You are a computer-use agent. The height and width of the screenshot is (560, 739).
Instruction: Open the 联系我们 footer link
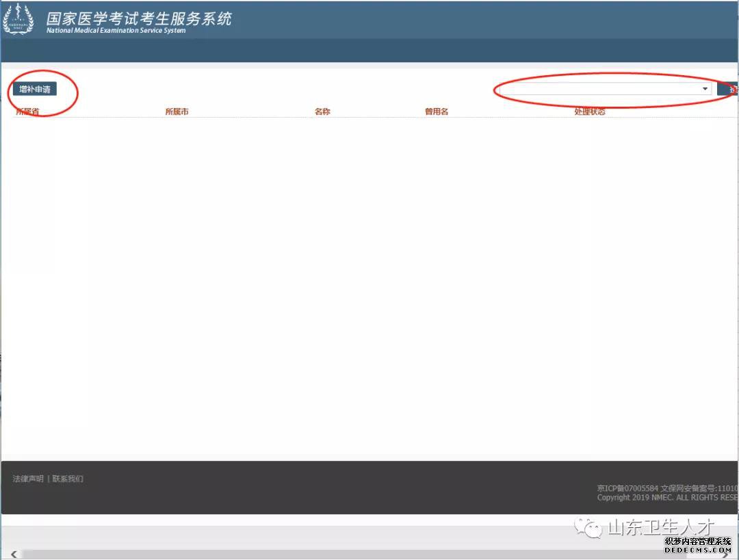(68, 479)
